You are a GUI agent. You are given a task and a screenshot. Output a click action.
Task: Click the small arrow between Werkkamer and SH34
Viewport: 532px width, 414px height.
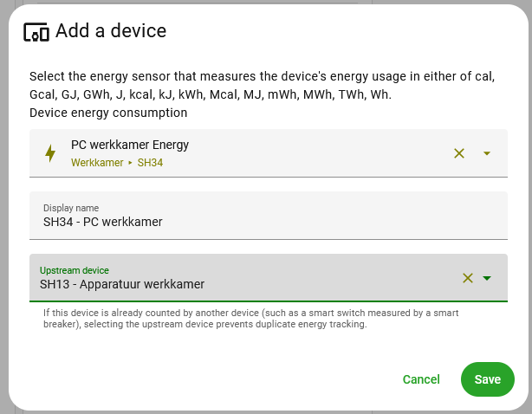131,162
